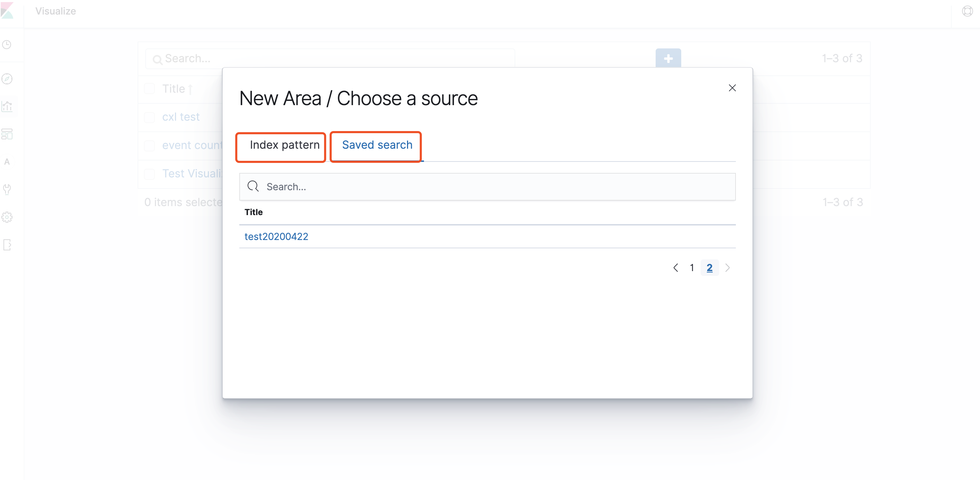Open the Test Visuali… visualization link
980x480 pixels.
pos(192,174)
